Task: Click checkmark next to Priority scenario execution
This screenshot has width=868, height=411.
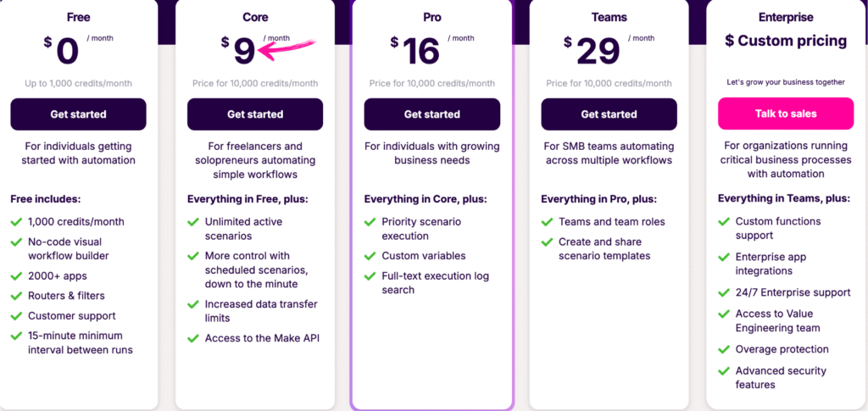Action: pyautogui.click(x=370, y=222)
